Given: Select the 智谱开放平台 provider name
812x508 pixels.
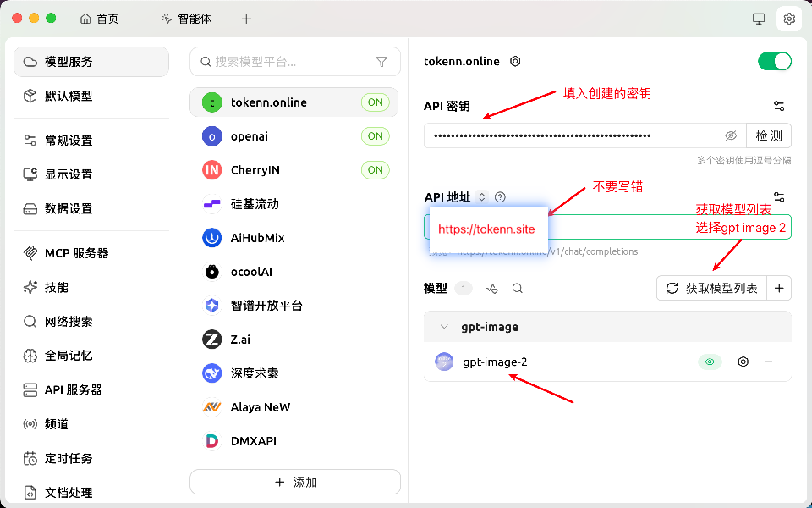Looking at the screenshot, I should [266, 306].
